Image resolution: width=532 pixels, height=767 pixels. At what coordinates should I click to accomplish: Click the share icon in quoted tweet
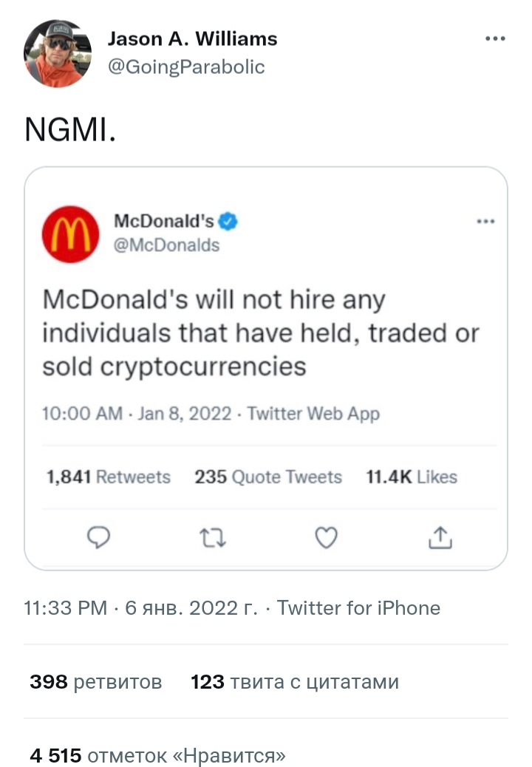(440, 539)
